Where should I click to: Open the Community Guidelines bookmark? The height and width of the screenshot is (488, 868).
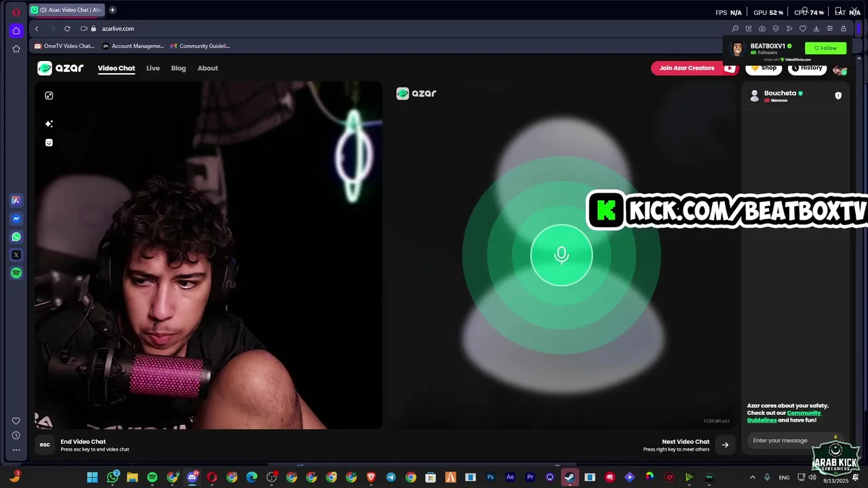[200, 46]
